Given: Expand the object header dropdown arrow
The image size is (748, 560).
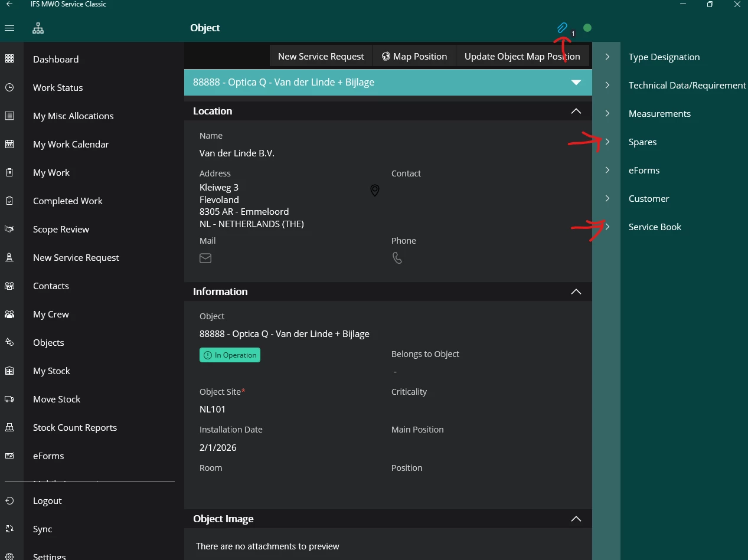Looking at the screenshot, I should tap(576, 83).
